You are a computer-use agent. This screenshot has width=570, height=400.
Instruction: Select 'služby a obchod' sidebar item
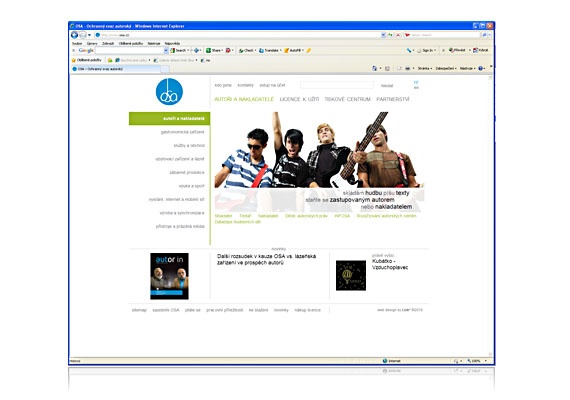pos(189,145)
